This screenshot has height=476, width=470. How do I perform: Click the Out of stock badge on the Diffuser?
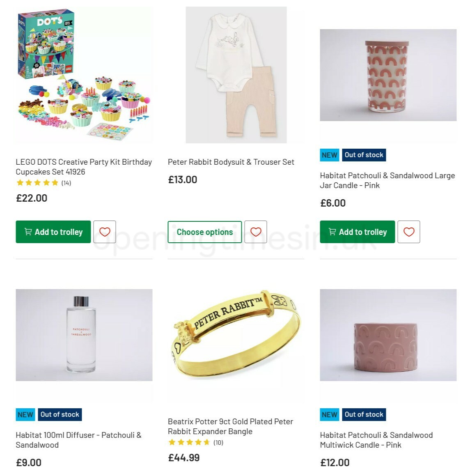tap(60, 414)
